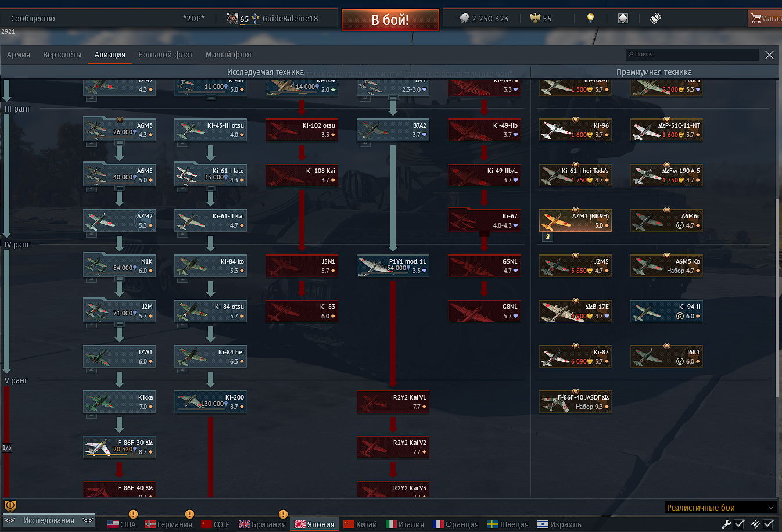This screenshot has height=532, width=782.
Task: Select the premium P-51C-11-NT card
Action: pos(666,130)
